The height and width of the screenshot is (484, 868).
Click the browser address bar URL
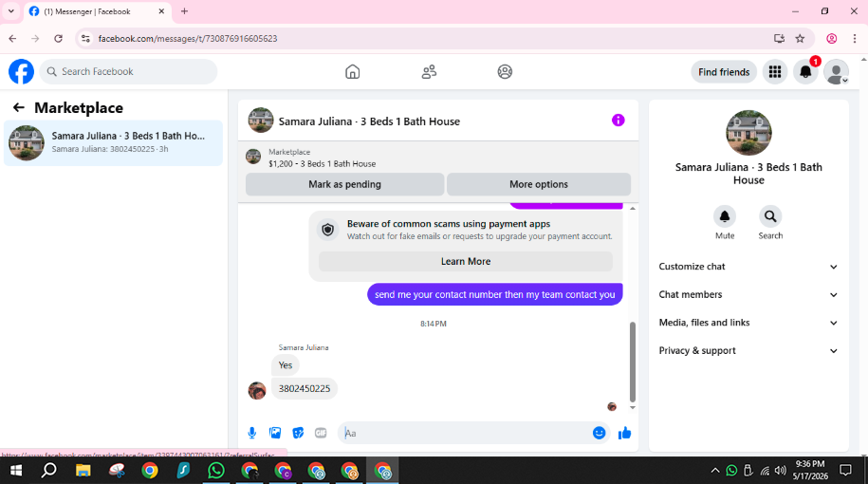[x=188, y=39]
